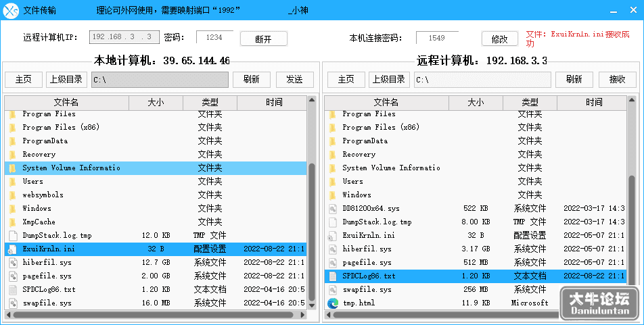Viewport: 644px width, 325px height.
Task: Click local panel 主页 home button
Action: coord(24,80)
